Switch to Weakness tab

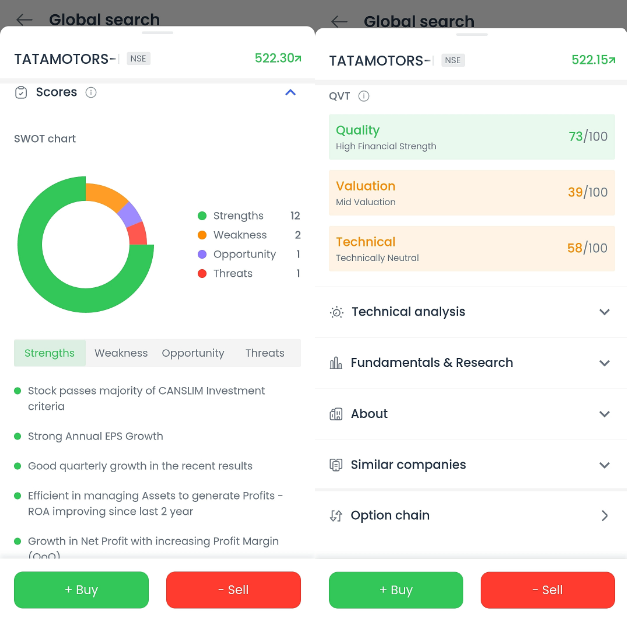tap(121, 353)
